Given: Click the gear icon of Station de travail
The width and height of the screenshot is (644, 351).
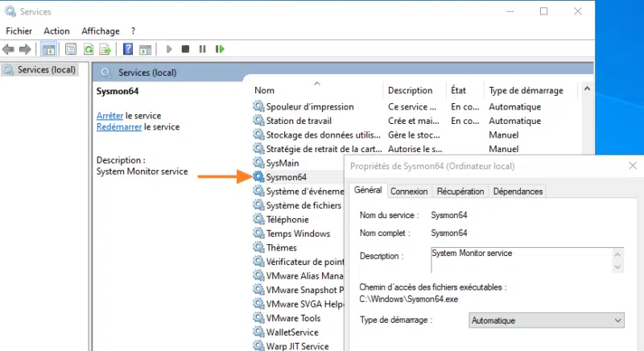Looking at the screenshot, I should [258, 121].
